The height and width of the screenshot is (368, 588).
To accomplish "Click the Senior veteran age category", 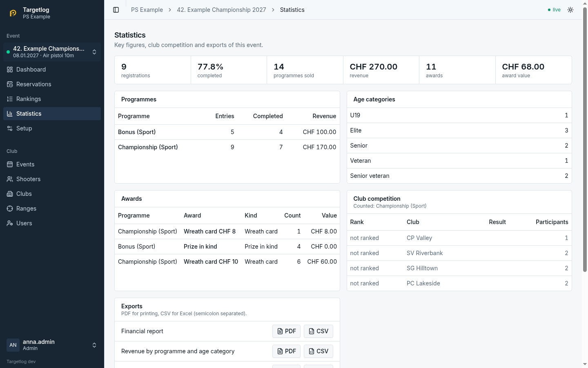I will coord(459,176).
